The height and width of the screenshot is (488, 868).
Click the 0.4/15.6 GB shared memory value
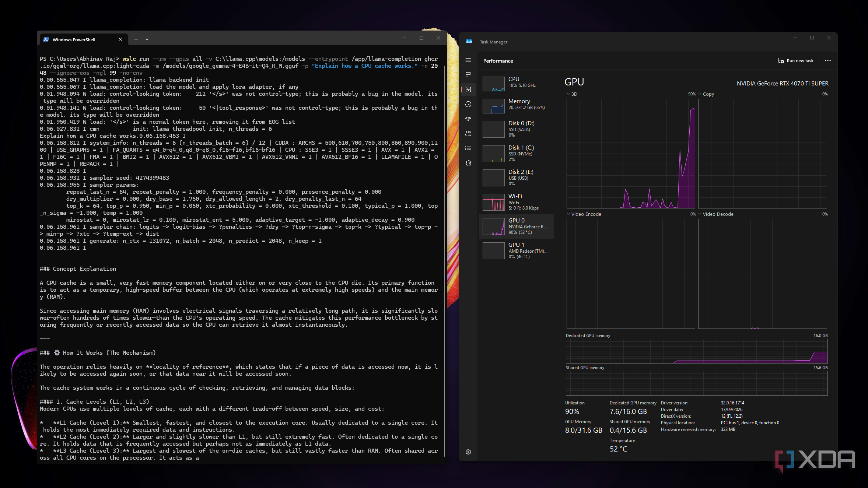tap(628, 430)
